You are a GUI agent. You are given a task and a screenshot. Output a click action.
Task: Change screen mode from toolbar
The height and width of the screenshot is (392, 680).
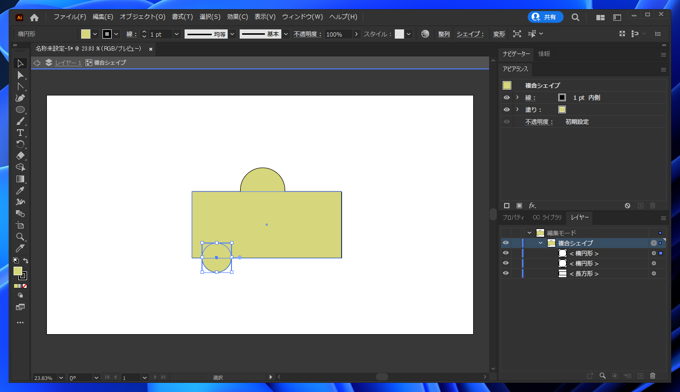click(20, 307)
